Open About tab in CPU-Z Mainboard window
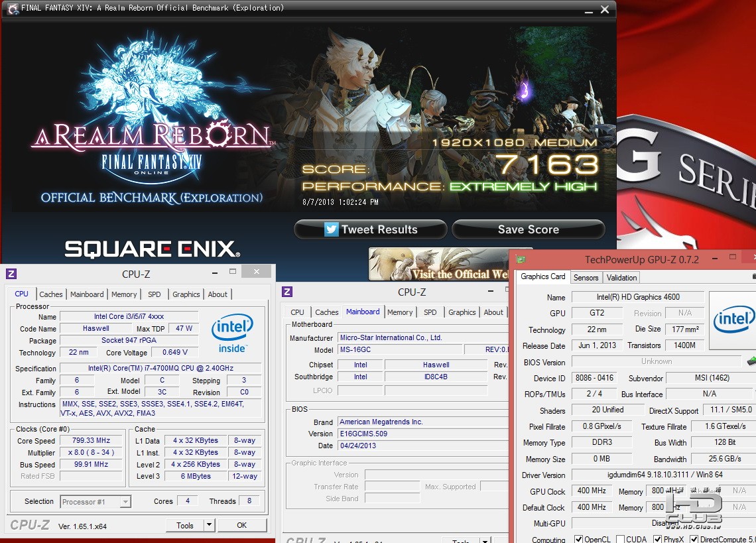This screenshot has width=756, height=543. coord(493,312)
